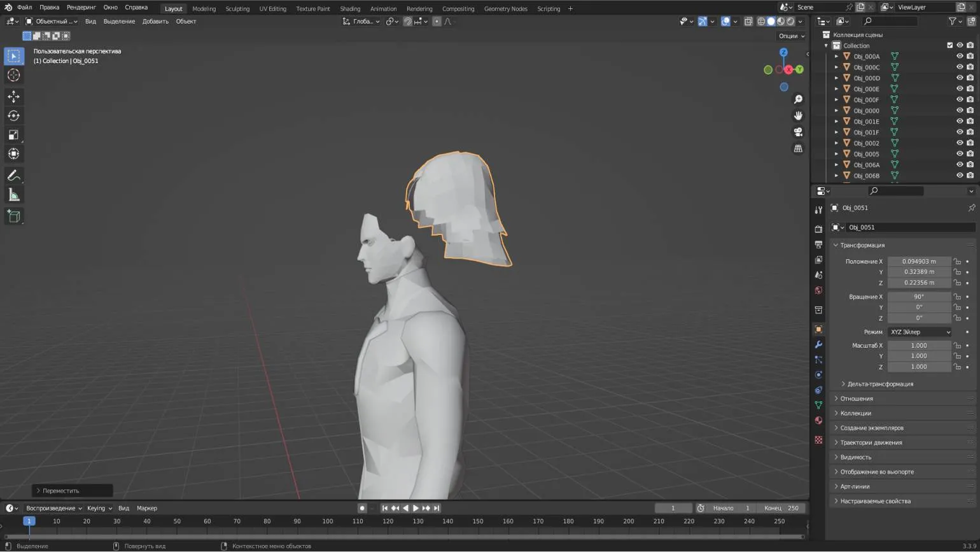
Task: Open the XYZ Euler rotation mode dropdown
Action: tap(920, 332)
